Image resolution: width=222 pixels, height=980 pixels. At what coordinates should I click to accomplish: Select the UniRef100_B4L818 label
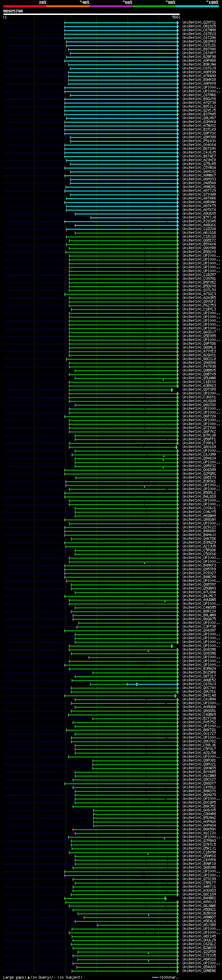pos(199,497)
